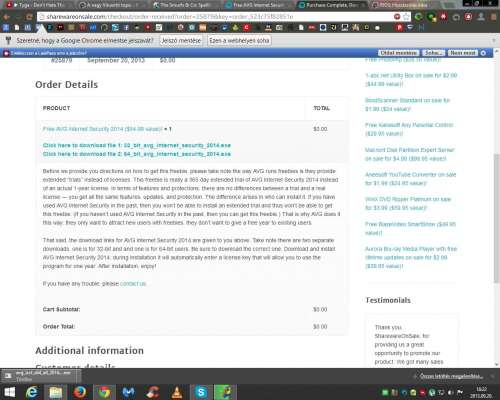Open LastPass 'Soha...' dropdown button
The height and width of the screenshot is (400, 500).
tap(433, 53)
